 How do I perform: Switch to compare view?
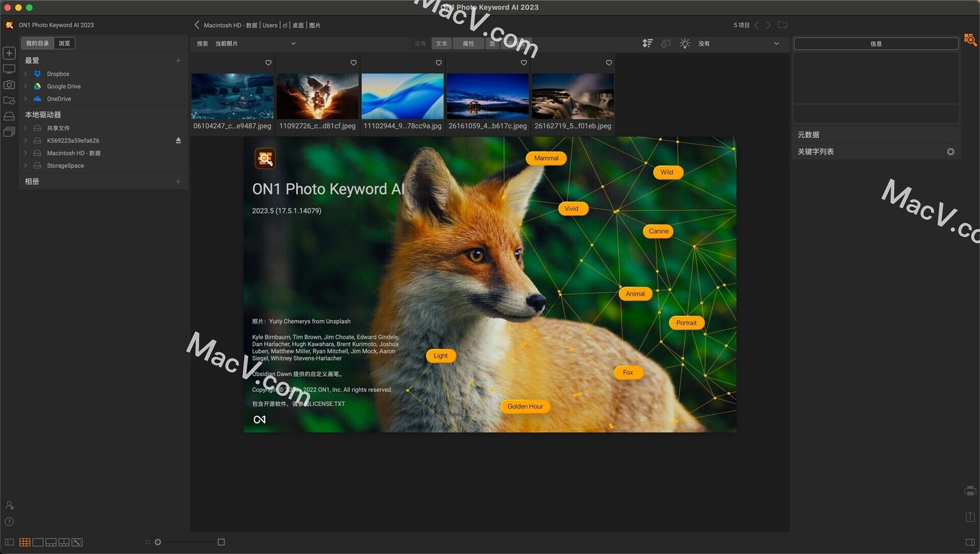click(x=64, y=543)
